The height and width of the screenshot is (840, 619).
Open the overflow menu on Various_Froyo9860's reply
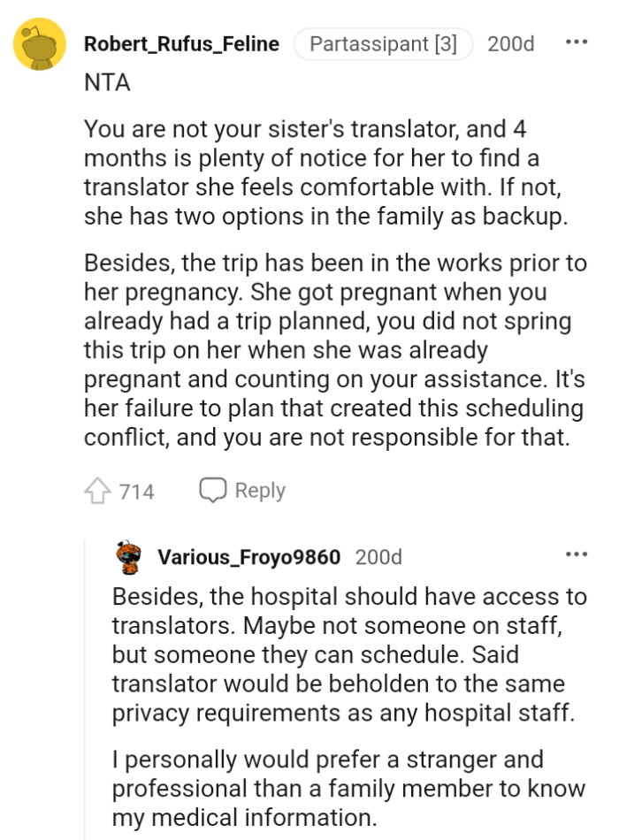click(577, 553)
